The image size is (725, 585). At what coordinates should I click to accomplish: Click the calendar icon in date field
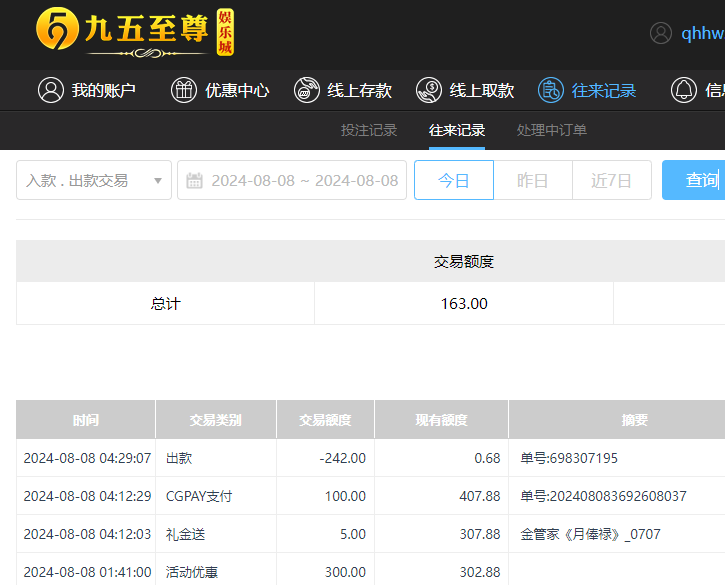point(195,181)
